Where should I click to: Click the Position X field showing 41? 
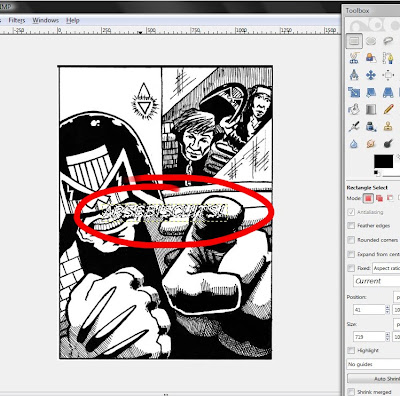(369, 310)
